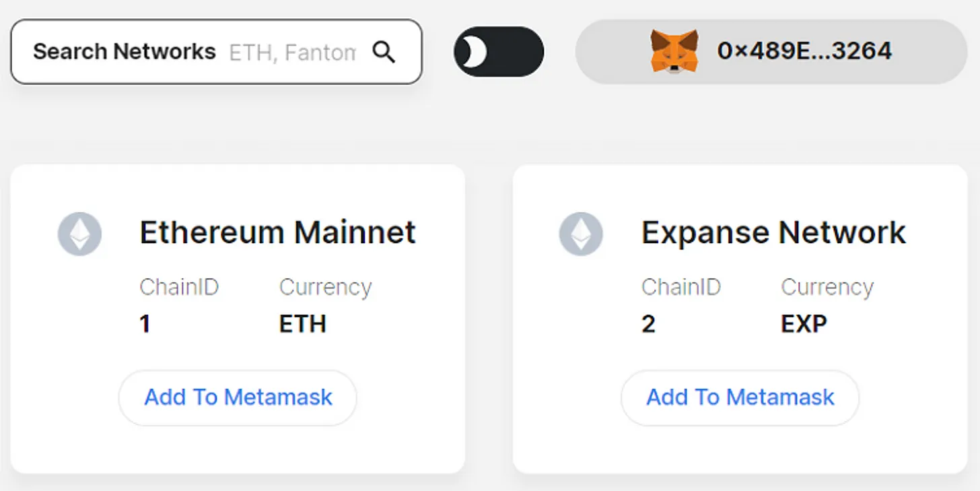Add Expanse Network to Metamask
980x491 pixels.
click(x=740, y=397)
